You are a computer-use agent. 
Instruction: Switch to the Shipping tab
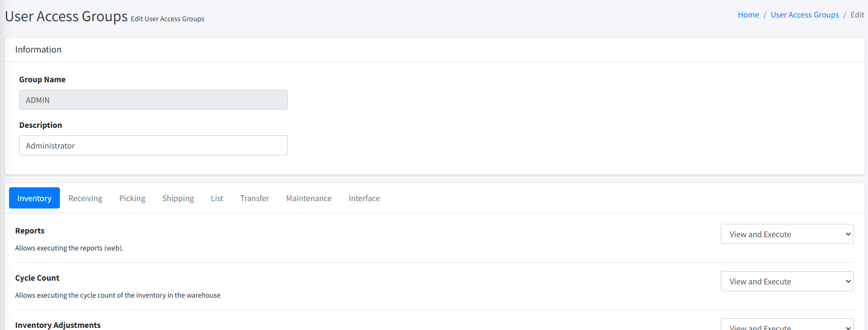point(178,198)
